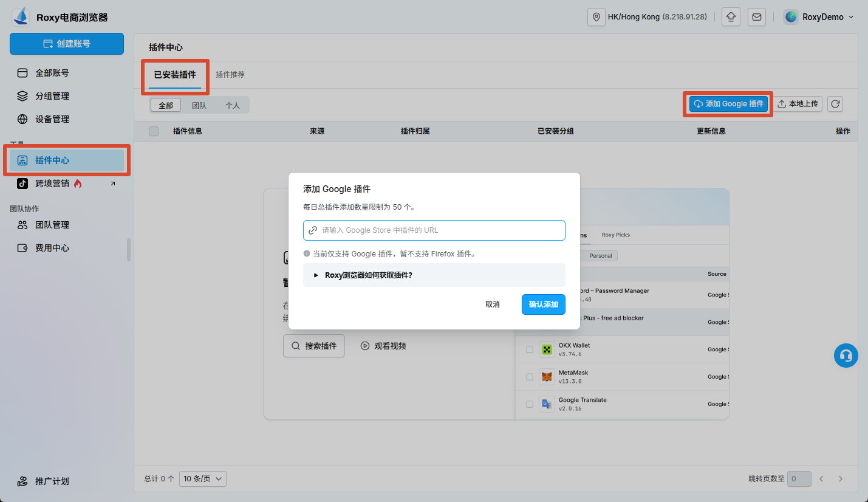Click the MetaMask fox icon
Image resolution: width=868 pixels, height=502 pixels.
547,377
